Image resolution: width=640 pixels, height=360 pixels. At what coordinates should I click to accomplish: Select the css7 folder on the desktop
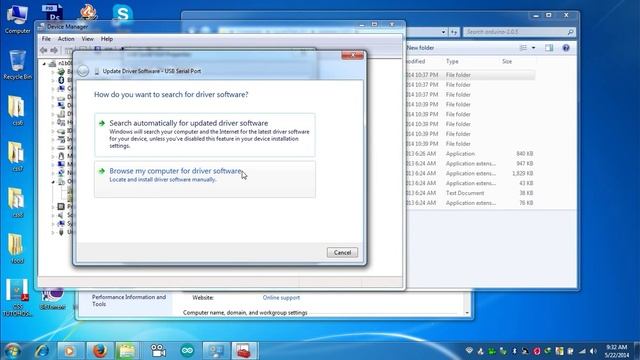[16, 156]
